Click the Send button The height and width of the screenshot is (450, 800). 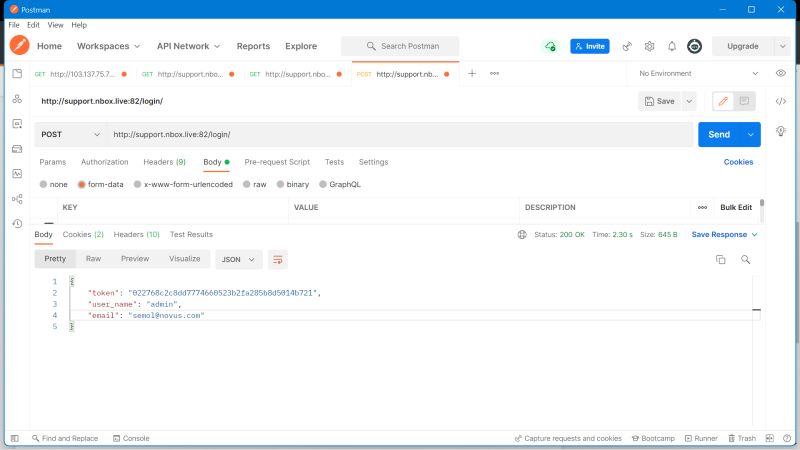pyautogui.click(x=719, y=135)
